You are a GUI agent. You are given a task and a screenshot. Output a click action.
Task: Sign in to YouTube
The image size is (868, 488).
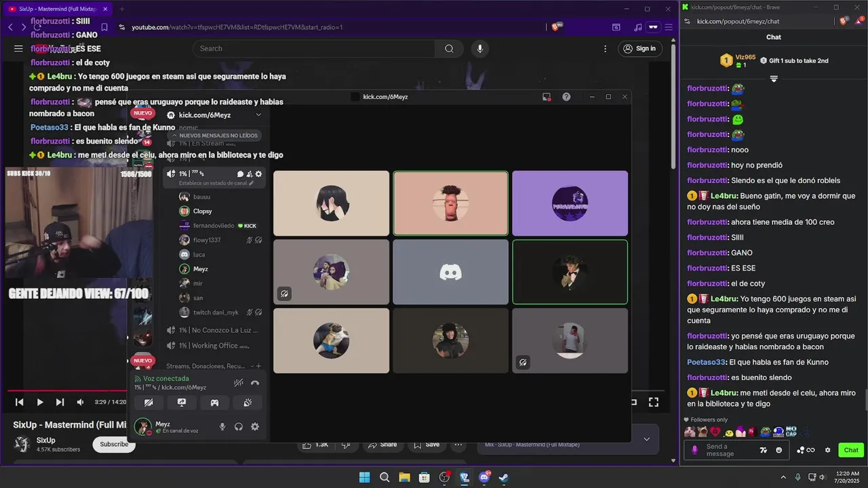[639, 48]
